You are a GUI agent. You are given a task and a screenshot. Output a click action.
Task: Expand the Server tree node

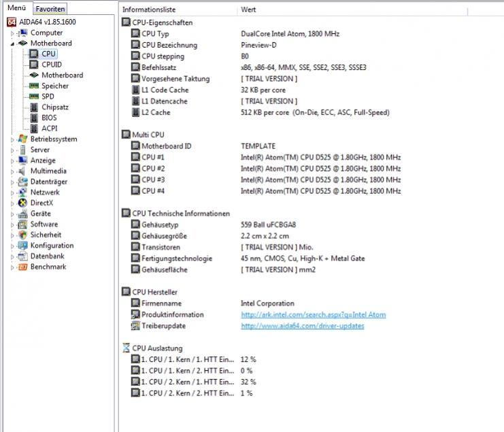[x=12, y=150]
